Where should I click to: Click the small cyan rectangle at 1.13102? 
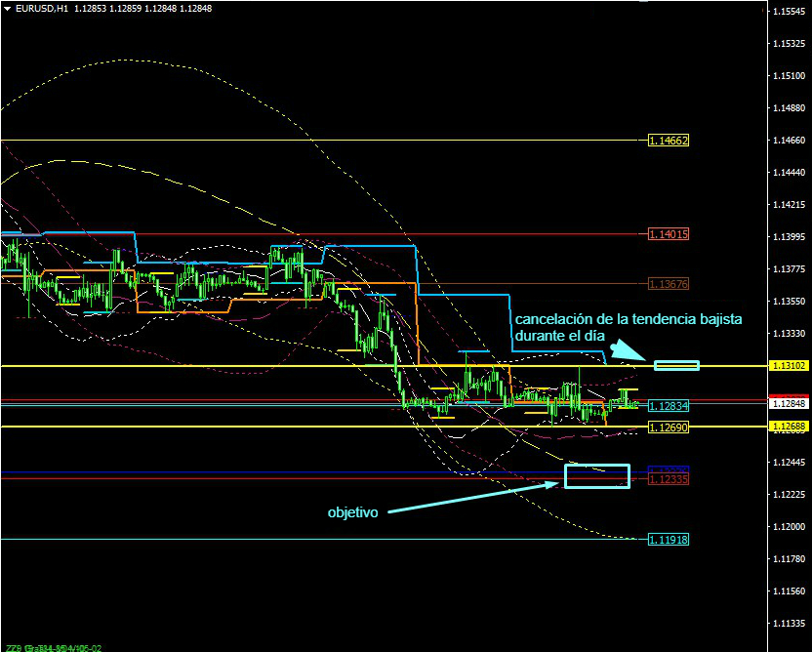coord(676,365)
